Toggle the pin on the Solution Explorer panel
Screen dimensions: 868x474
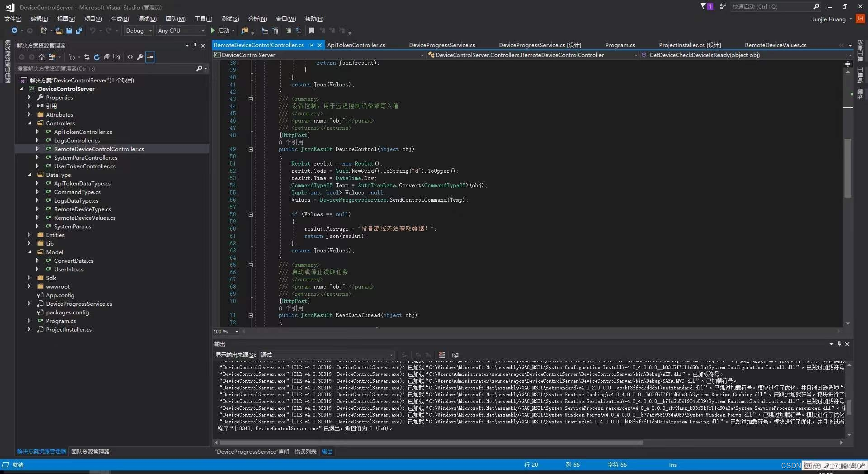click(195, 45)
